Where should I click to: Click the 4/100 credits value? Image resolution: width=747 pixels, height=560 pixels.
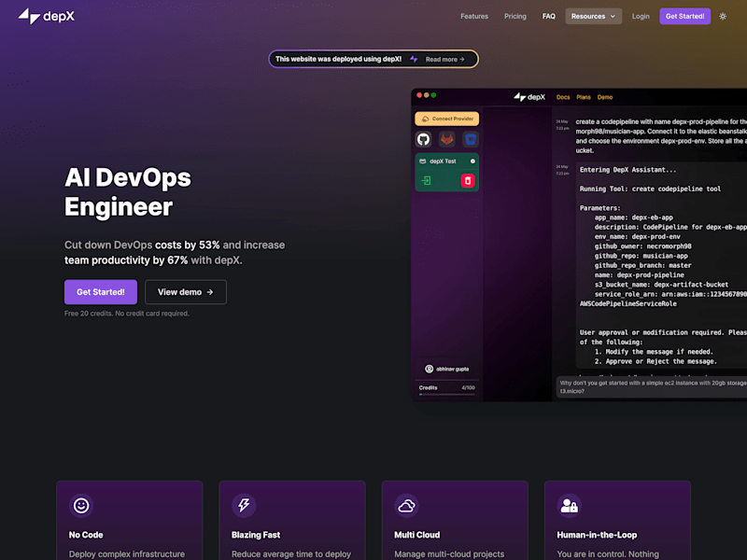click(469, 387)
